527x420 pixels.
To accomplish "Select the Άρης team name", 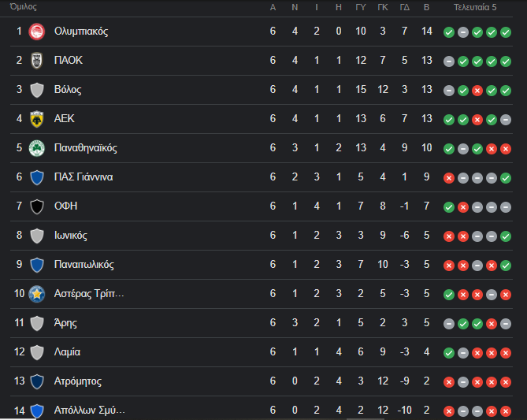I will point(65,323).
